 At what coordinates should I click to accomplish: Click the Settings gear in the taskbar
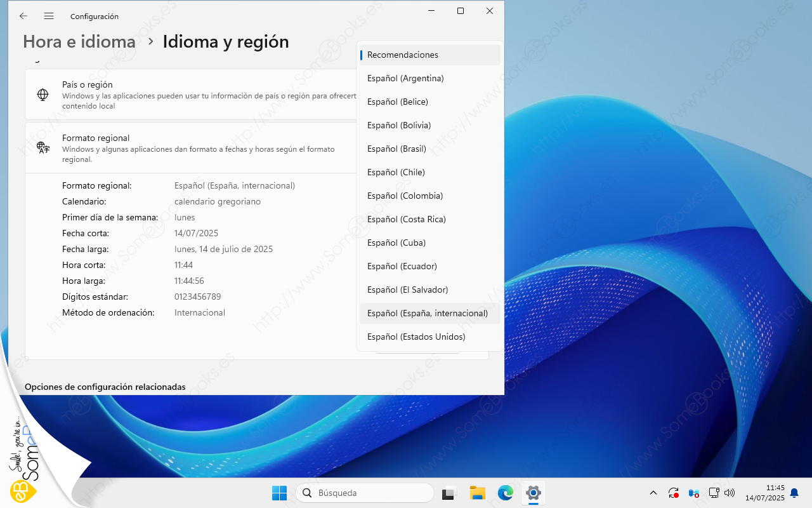533,493
